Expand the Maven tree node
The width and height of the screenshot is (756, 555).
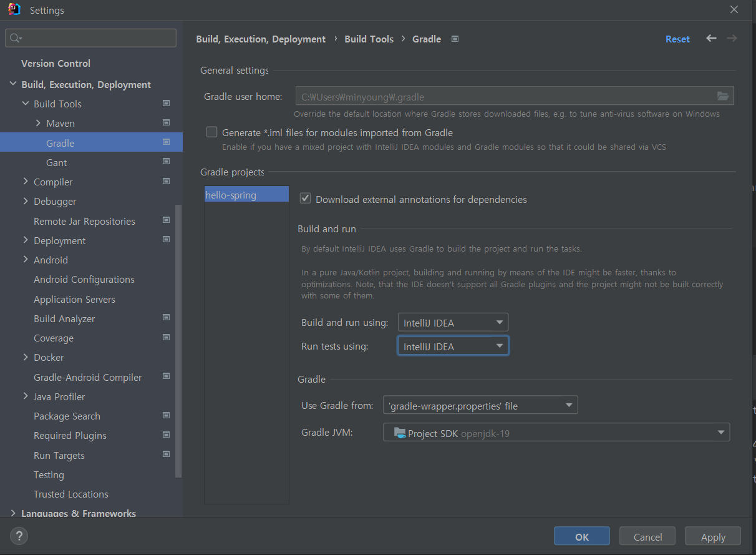click(38, 123)
